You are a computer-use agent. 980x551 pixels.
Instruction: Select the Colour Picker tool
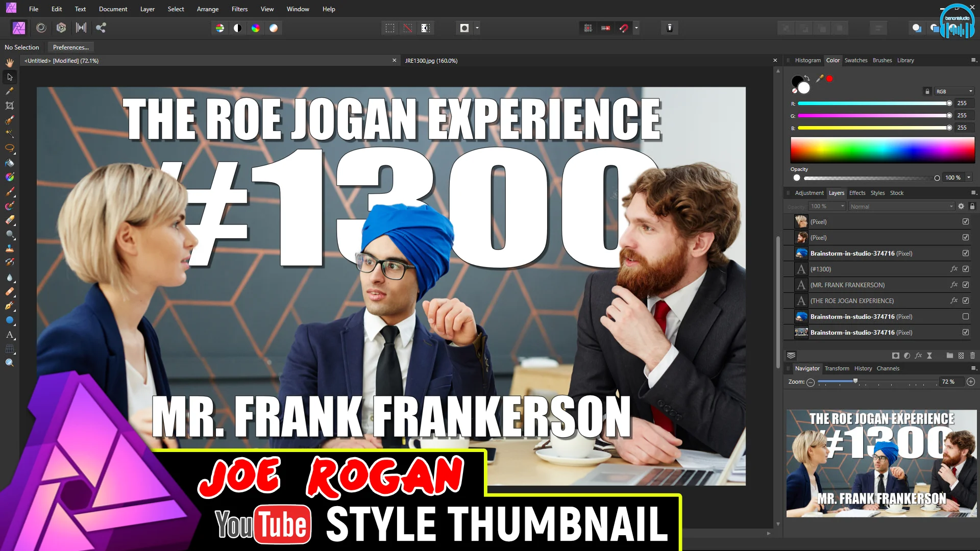[10, 91]
